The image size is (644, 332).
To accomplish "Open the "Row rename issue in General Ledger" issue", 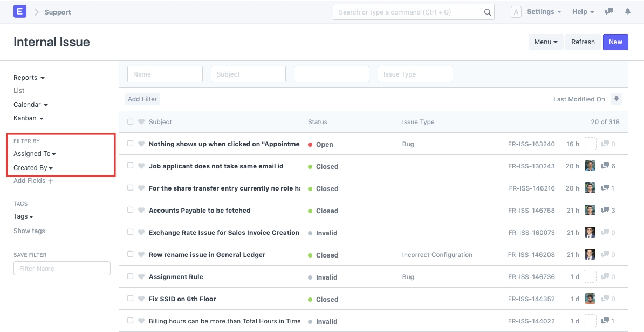I will [207, 255].
